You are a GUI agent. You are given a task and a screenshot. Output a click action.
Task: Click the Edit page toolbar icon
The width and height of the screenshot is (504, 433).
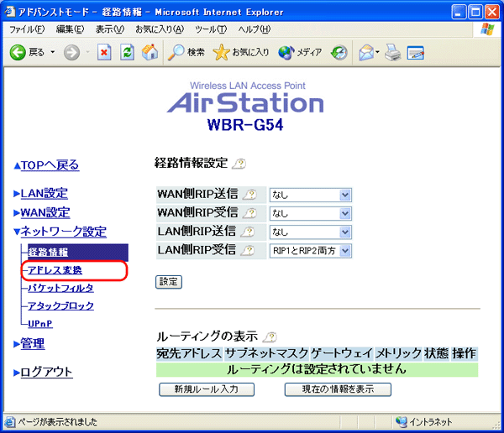[x=416, y=53]
